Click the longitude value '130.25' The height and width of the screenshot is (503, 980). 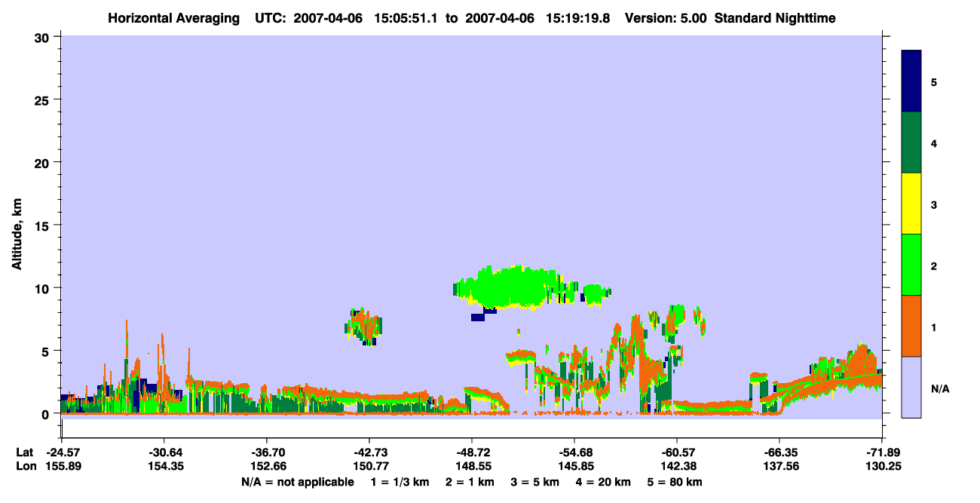click(x=882, y=466)
